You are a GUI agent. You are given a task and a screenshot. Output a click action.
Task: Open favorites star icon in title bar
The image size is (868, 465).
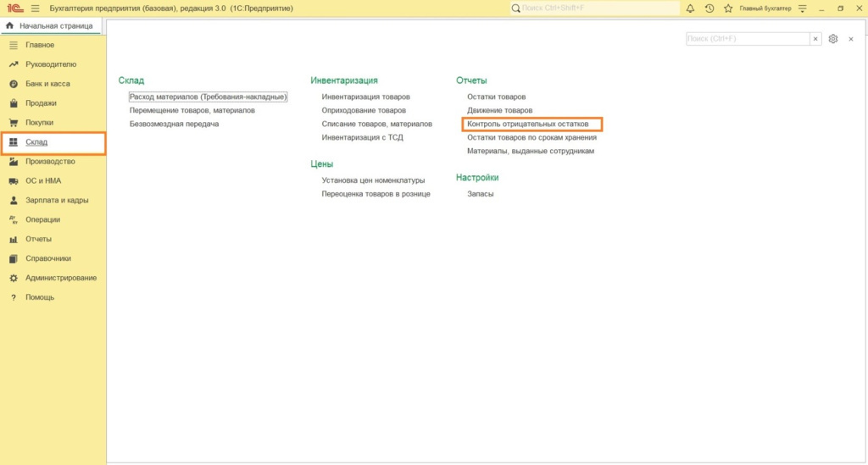[x=727, y=8]
